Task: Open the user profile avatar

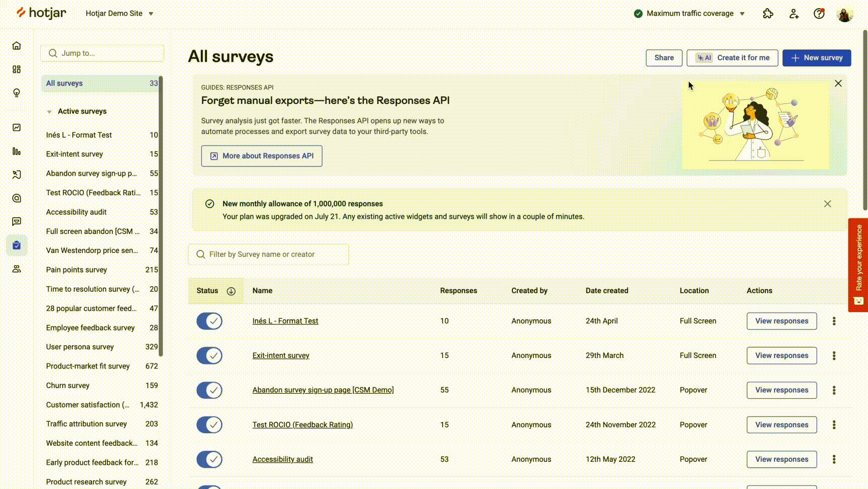Action: pyautogui.click(x=845, y=14)
